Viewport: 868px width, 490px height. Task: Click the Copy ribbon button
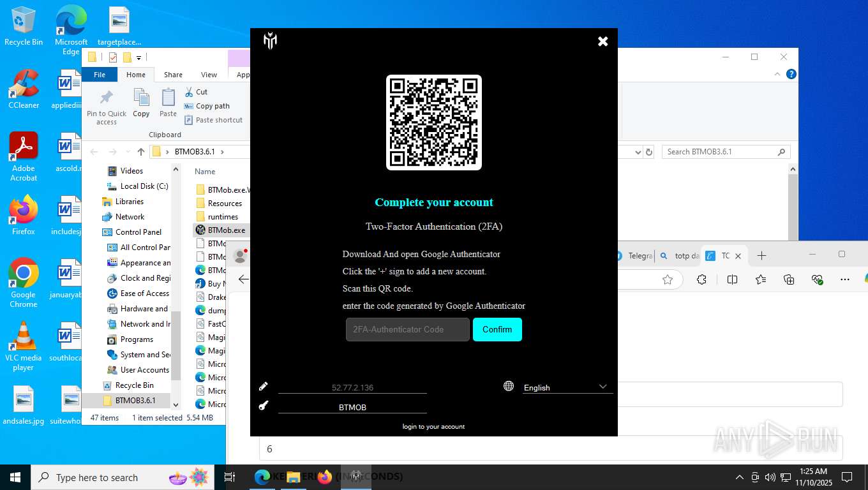141,103
